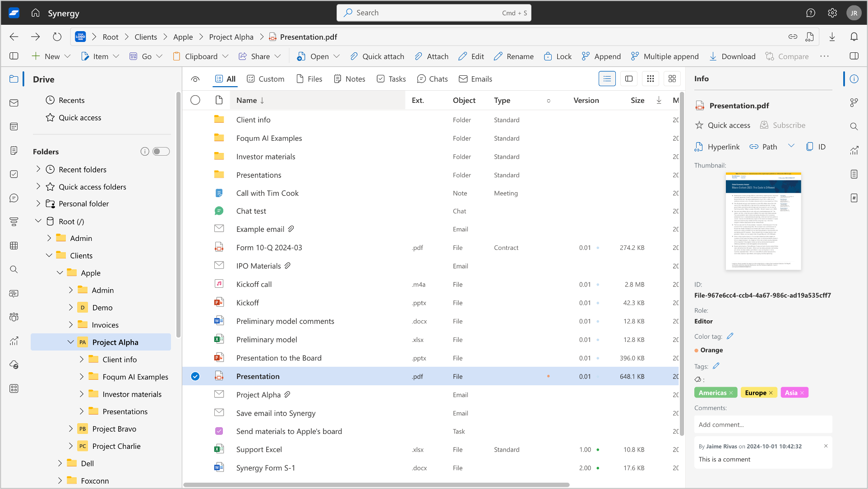Switch to split preview view icon
868x489 pixels.
pos(629,79)
